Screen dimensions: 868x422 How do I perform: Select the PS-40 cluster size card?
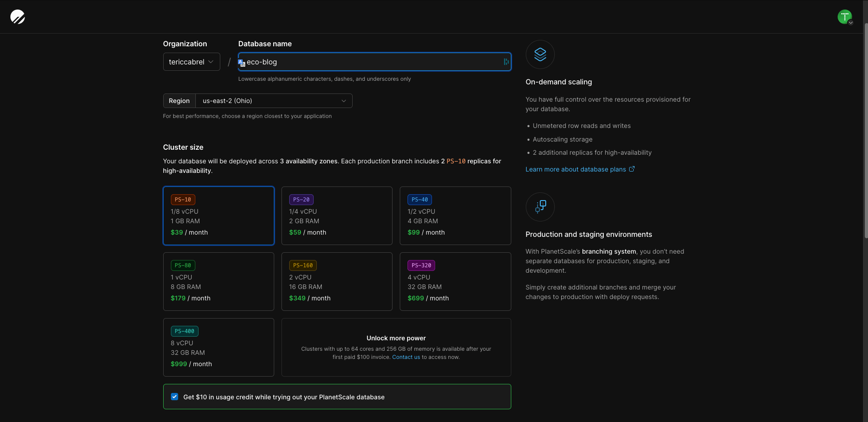pyautogui.click(x=455, y=216)
